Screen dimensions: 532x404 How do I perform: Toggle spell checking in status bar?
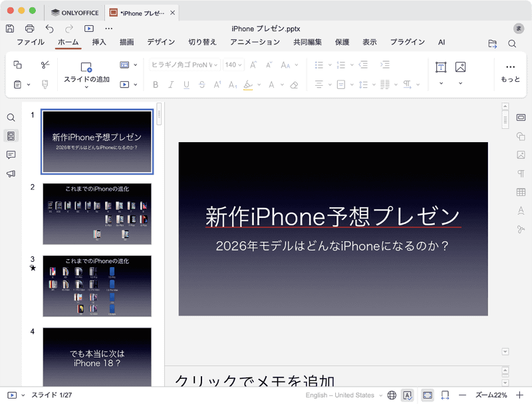(x=407, y=395)
